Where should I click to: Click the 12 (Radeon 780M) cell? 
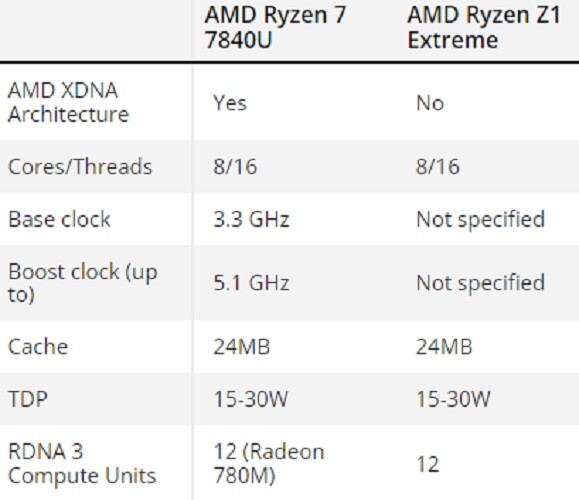point(269,463)
